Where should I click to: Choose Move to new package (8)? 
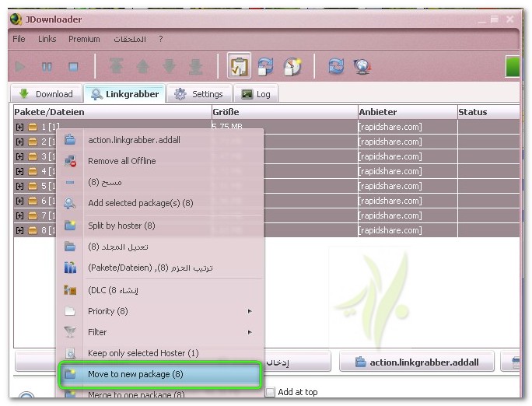pyautogui.click(x=159, y=374)
